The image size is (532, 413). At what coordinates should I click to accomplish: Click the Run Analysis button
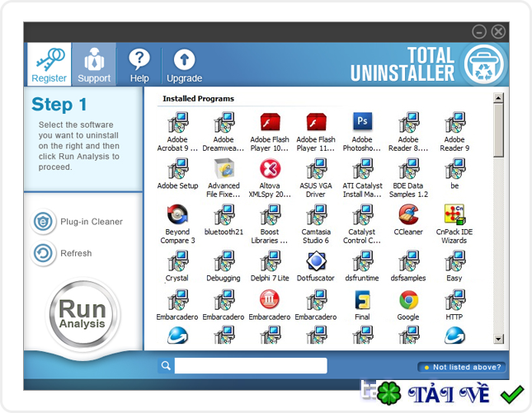point(82,314)
